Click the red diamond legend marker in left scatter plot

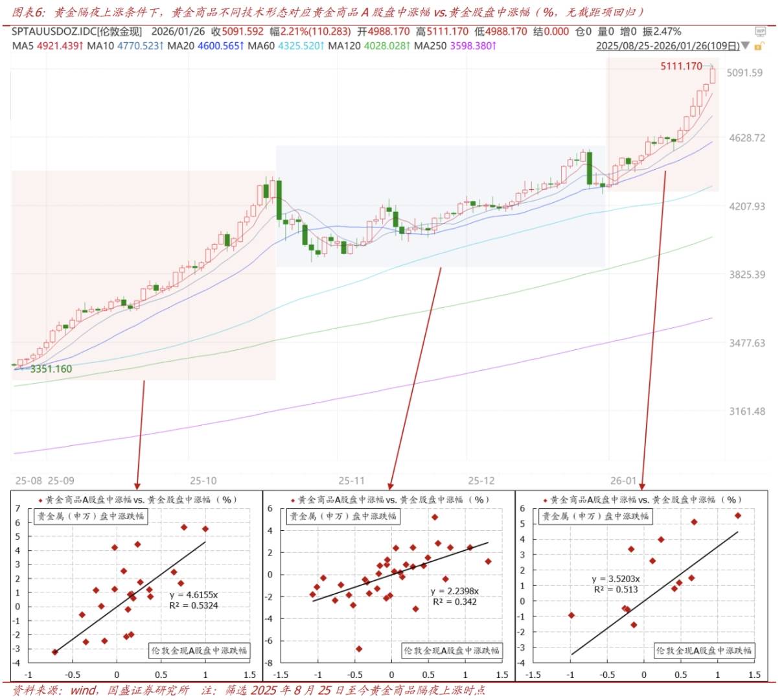[x=41, y=500]
